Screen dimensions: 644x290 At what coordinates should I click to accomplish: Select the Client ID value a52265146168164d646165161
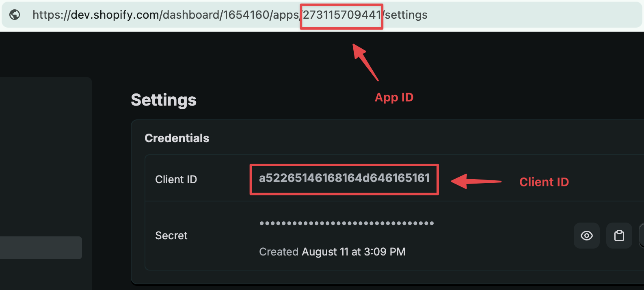(x=344, y=179)
